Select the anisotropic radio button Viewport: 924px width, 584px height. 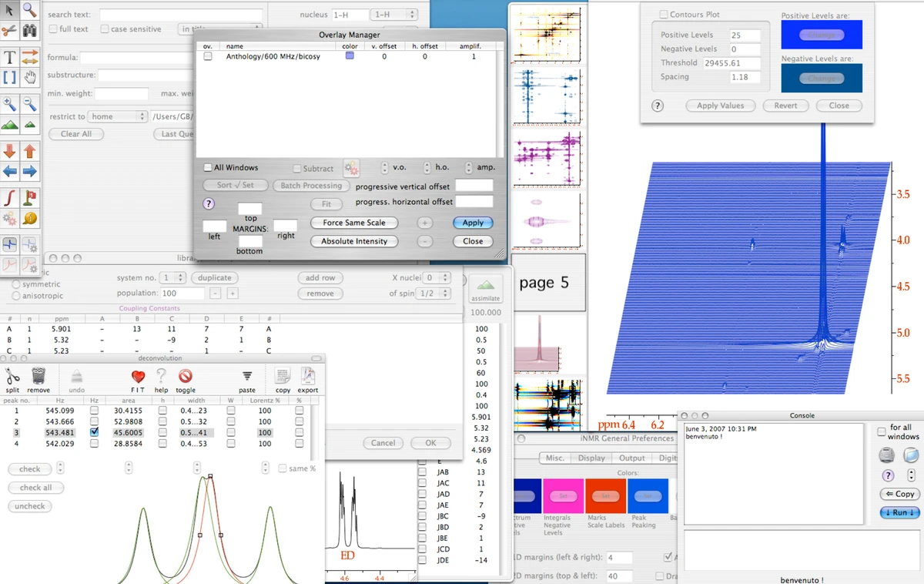pyautogui.click(x=16, y=296)
